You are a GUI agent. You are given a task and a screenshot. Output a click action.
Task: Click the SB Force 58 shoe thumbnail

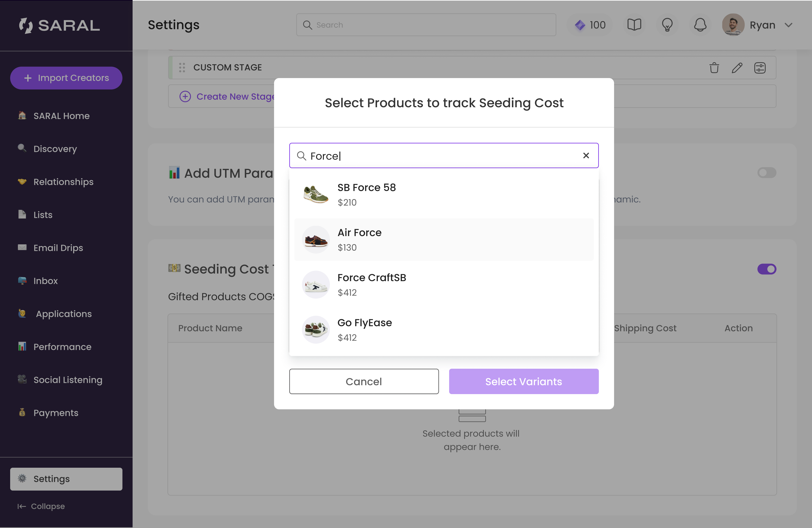click(x=315, y=195)
